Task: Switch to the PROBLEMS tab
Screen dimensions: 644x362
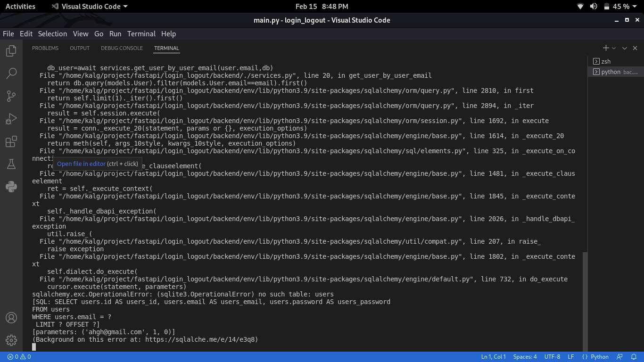Action: pyautogui.click(x=45, y=48)
